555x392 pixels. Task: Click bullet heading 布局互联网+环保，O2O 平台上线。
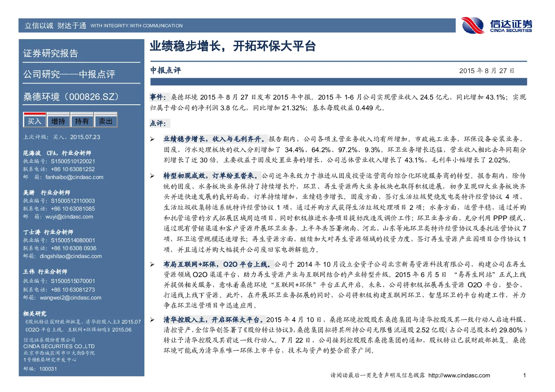click(x=218, y=264)
